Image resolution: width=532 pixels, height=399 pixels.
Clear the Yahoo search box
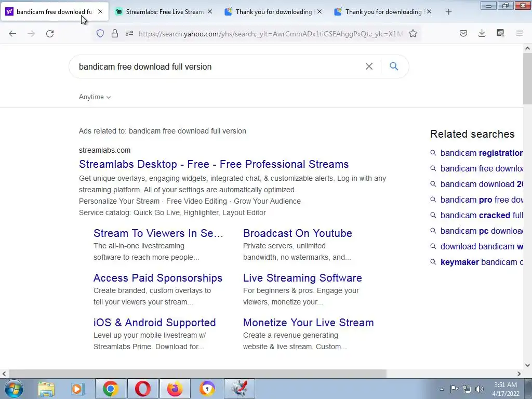(369, 66)
